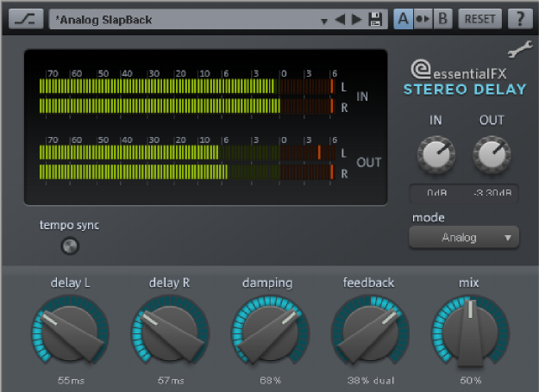Click the IN gain 0dB value field
Image resolution: width=539 pixels, height=392 pixels.
436,193
